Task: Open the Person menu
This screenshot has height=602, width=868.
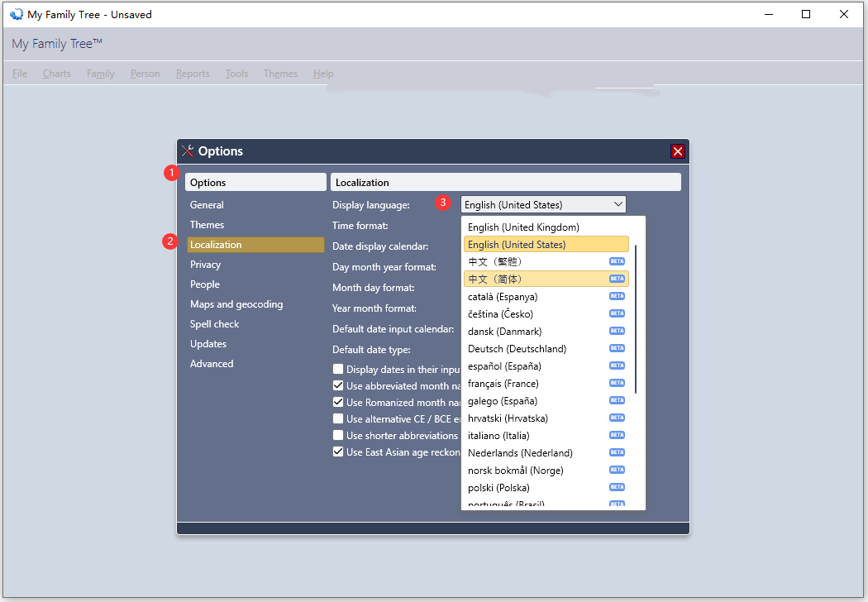Action: point(145,74)
